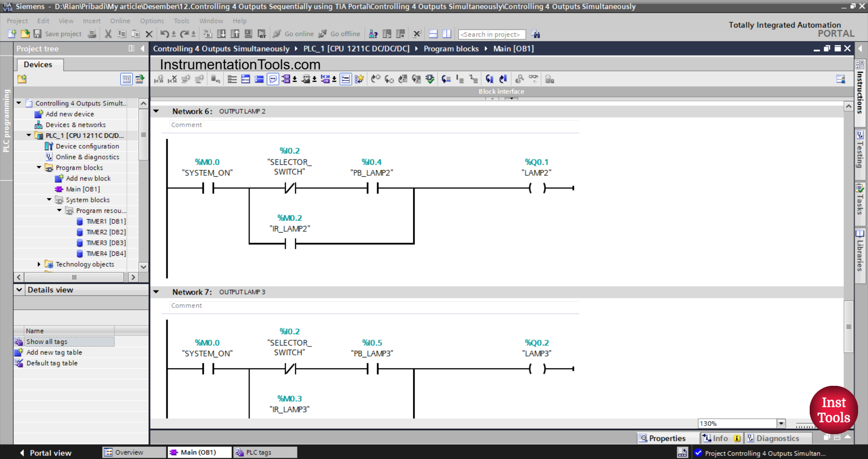Undo the last change
This screenshot has width=868, height=459.
tap(165, 34)
